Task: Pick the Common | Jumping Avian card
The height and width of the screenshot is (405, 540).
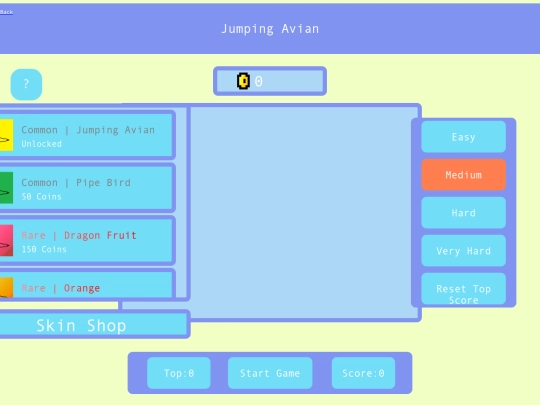Action: [x=87, y=135]
